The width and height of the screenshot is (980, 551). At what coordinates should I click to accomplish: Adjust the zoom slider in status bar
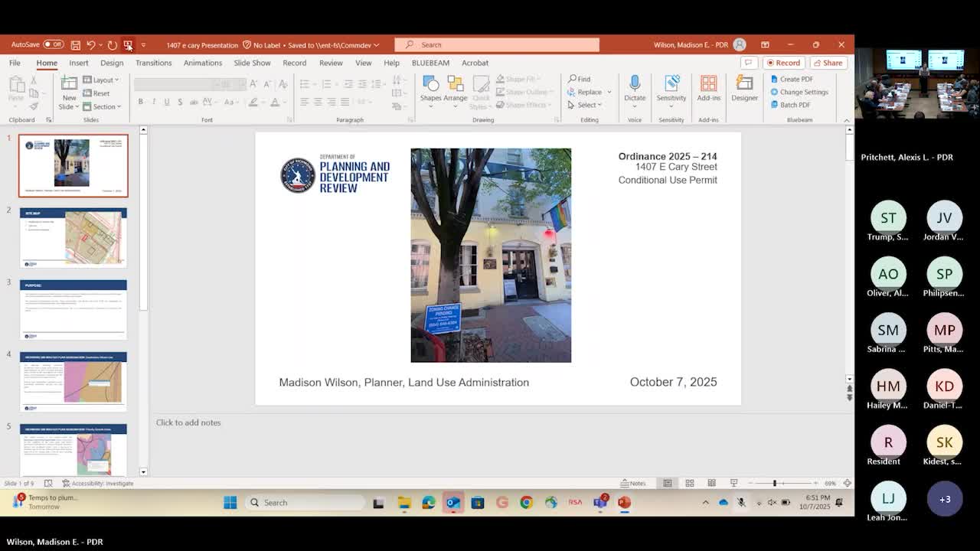[x=775, y=483]
